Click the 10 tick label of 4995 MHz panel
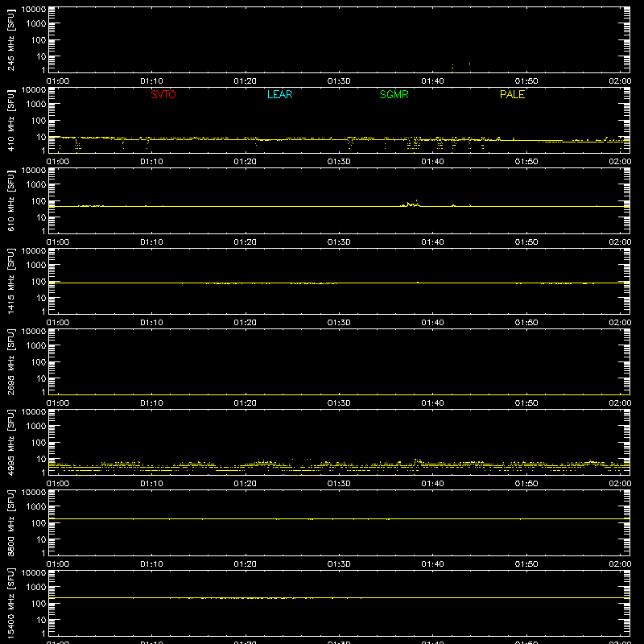The image size is (644, 644). [x=42, y=459]
